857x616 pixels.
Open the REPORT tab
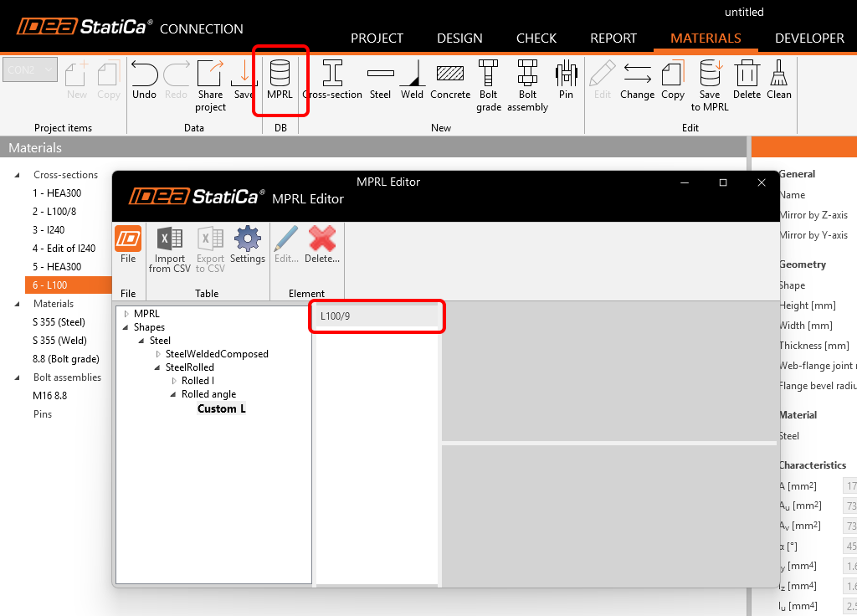(613, 38)
